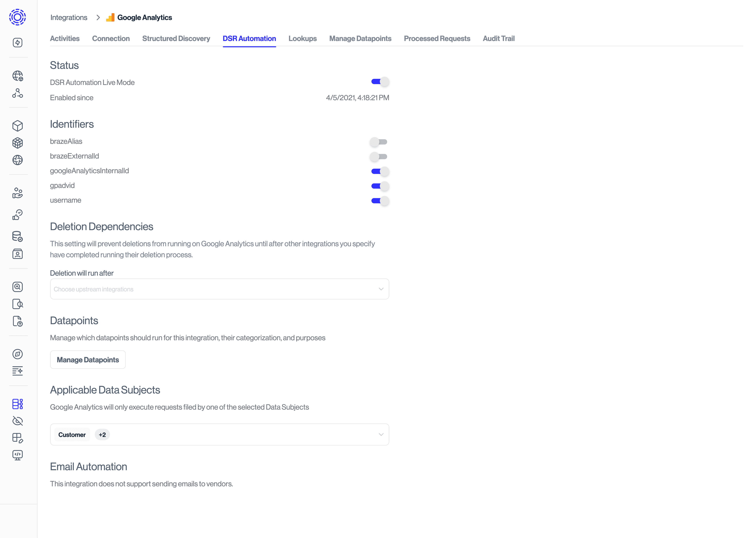Enable the brazeAlias identifier toggle

pos(378,142)
